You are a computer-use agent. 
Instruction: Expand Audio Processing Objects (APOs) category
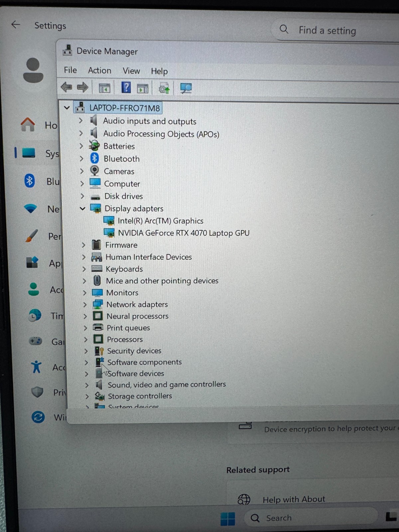[x=81, y=133]
